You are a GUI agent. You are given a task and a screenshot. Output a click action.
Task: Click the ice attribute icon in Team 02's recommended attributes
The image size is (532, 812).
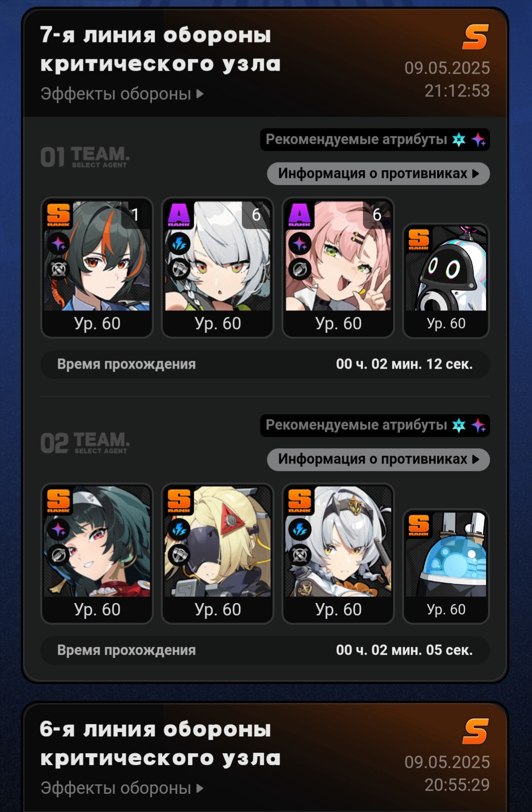(x=459, y=425)
